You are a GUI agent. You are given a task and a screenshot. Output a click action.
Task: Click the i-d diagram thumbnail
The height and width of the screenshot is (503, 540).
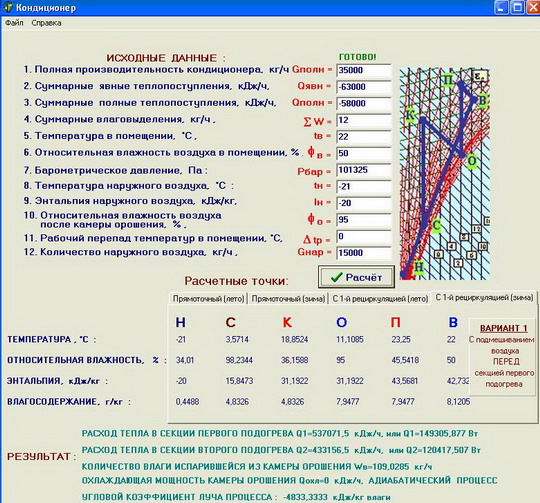(445, 174)
